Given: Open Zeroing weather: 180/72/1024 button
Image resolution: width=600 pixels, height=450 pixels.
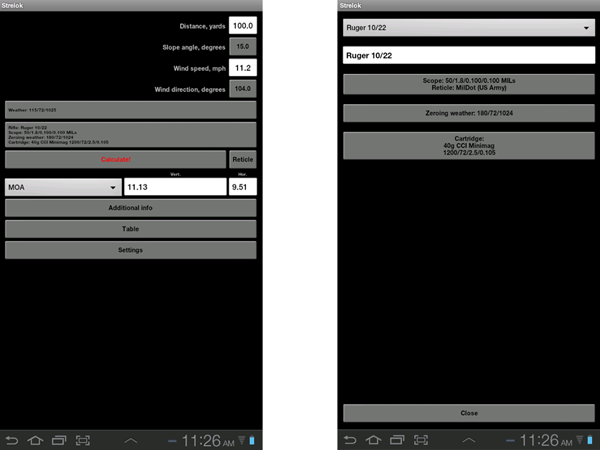Looking at the screenshot, I should pyautogui.click(x=469, y=113).
